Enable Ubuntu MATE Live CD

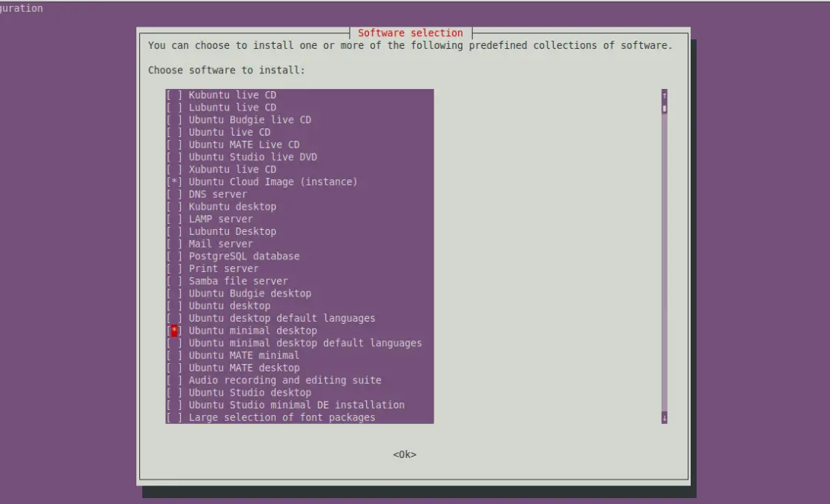[174, 145]
